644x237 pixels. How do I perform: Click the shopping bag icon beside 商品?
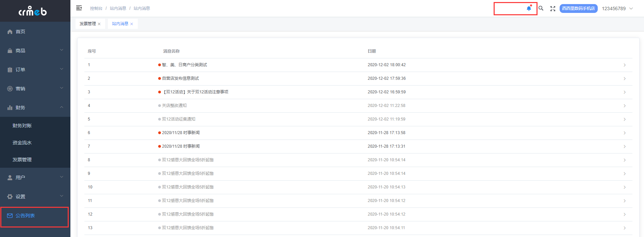coord(10,51)
